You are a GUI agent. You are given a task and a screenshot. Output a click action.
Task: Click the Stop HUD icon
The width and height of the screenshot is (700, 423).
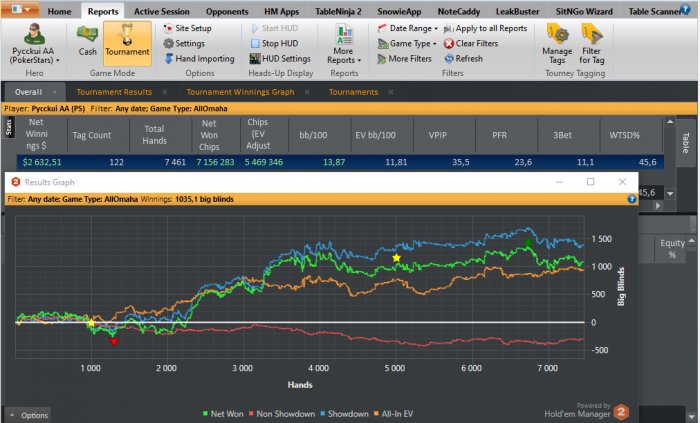tap(255, 43)
